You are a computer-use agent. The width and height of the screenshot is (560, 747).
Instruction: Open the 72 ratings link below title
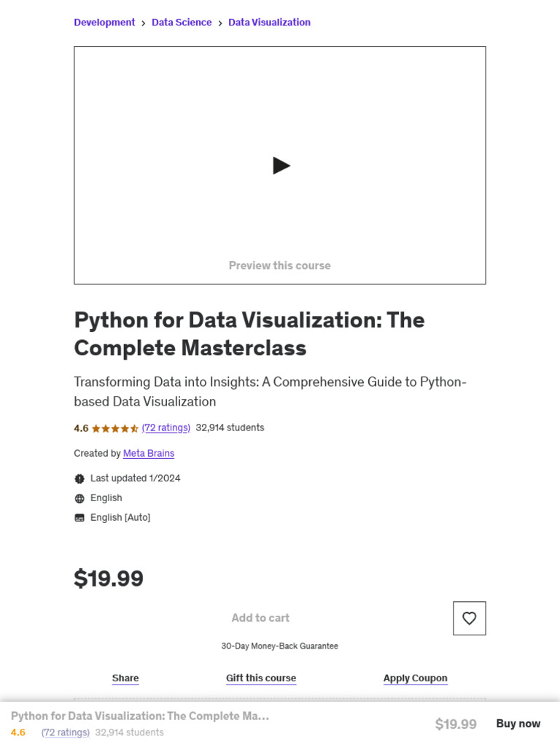pyautogui.click(x=166, y=427)
